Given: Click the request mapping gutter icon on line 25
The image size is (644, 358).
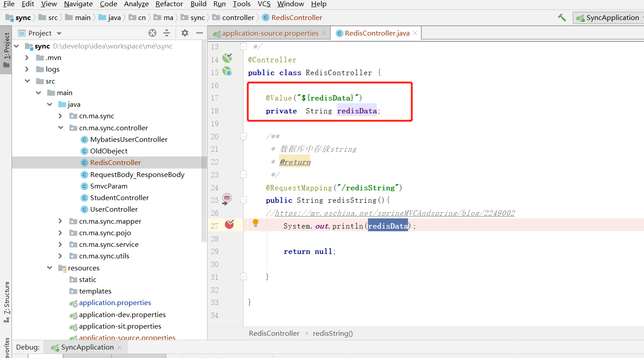Looking at the screenshot, I should click(227, 198).
